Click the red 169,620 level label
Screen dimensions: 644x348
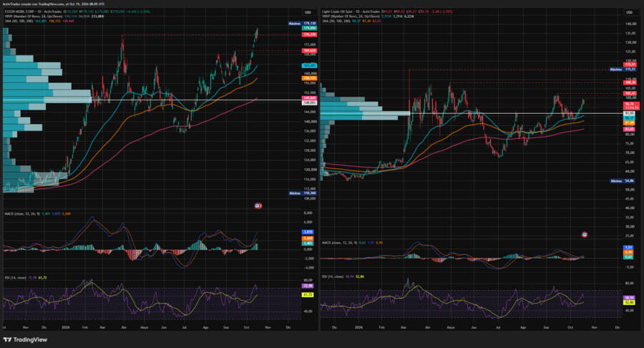[309, 51]
